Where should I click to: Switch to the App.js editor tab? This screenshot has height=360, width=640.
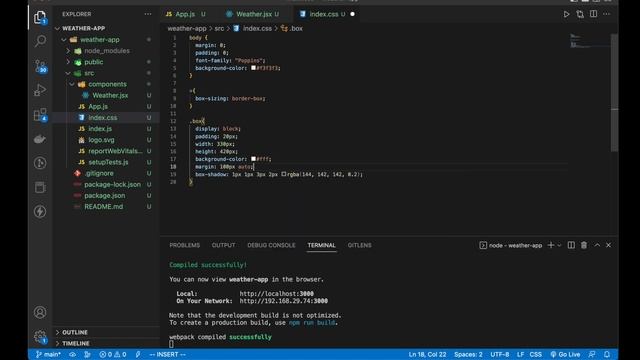coord(186,14)
